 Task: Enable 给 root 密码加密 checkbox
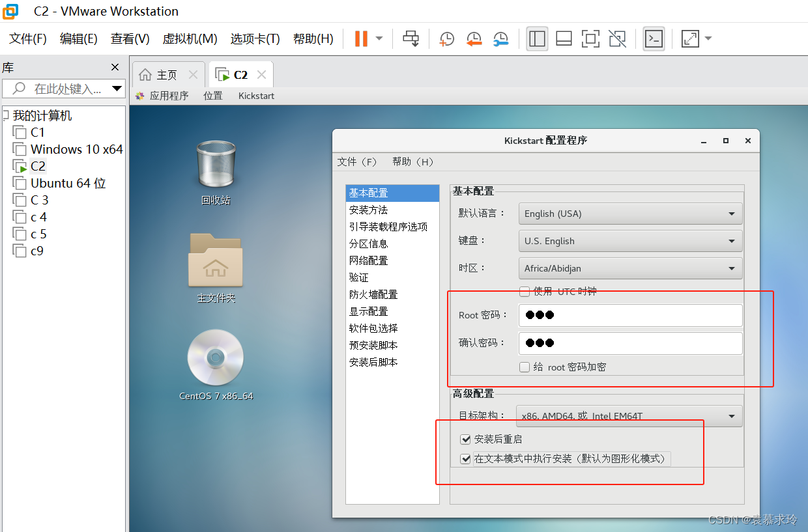[525, 367]
